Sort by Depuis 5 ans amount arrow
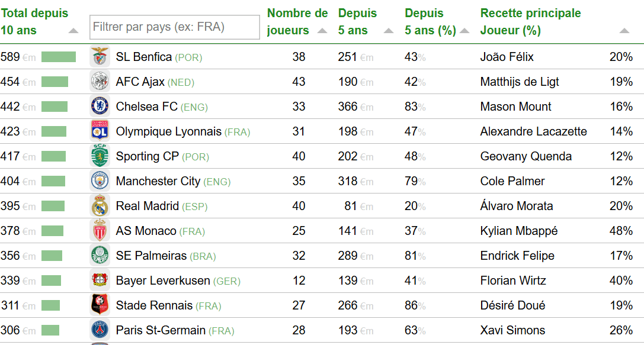 (x=388, y=31)
